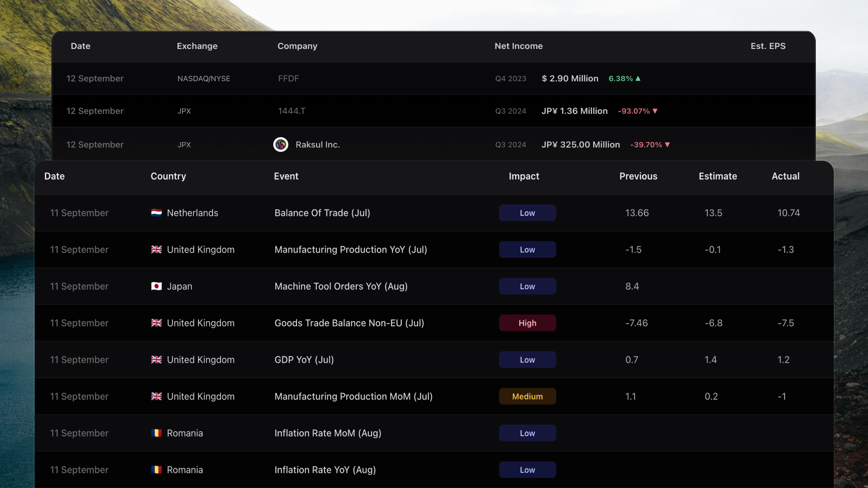
Task: Click the 10.74 actual value for Netherlands
Action: click(788, 213)
